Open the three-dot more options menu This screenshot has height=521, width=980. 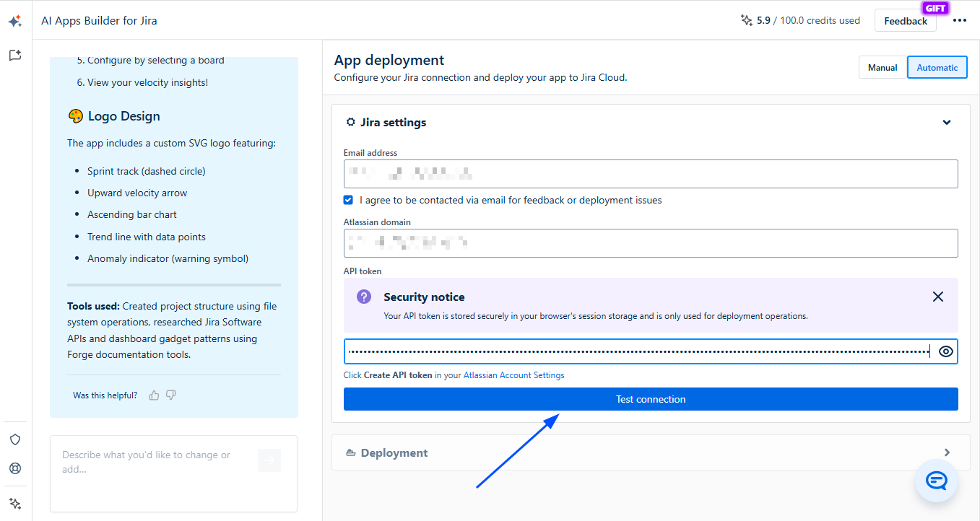click(x=959, y=21)
